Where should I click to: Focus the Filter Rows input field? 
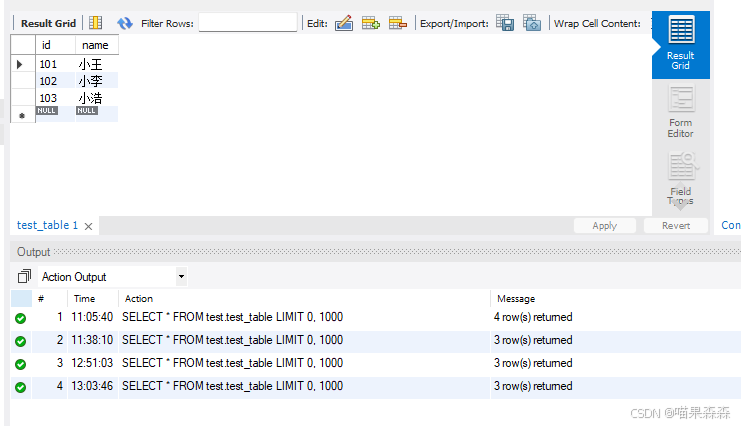pyautogui.click(x=248, y=23)
